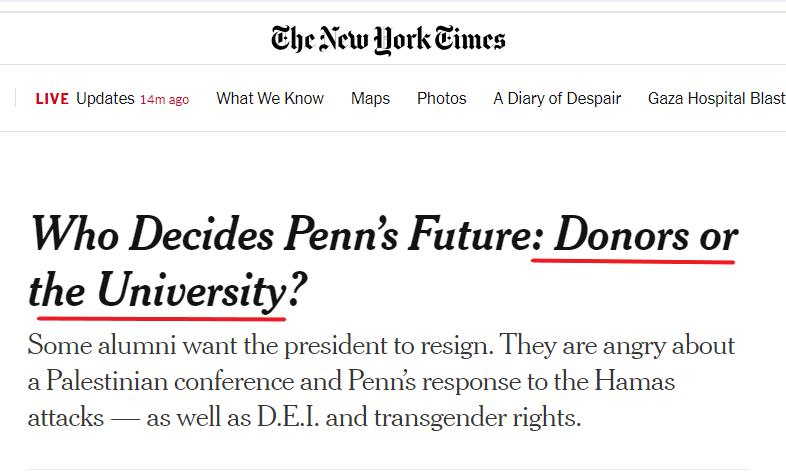Open the What We Know tab
The height and width of the screenshot is (473, 786).
click(270, 98)
